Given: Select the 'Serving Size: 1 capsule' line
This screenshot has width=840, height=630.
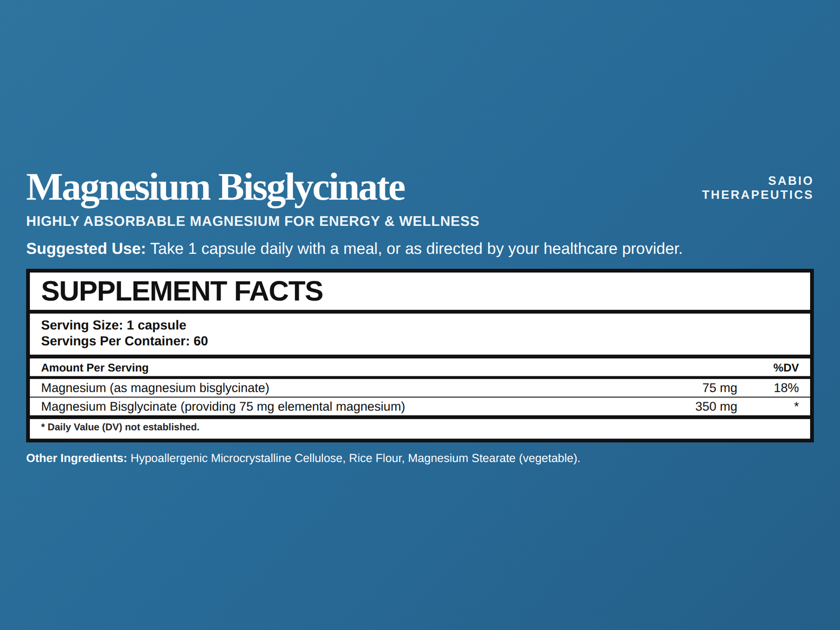Looking at the screenshot, I should (113, 325).
